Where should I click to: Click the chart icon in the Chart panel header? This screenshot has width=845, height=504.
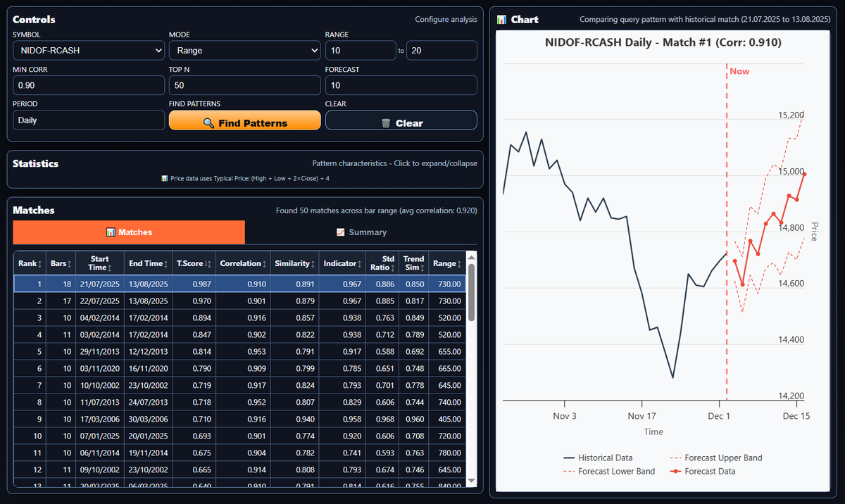(x=501, y=19)
